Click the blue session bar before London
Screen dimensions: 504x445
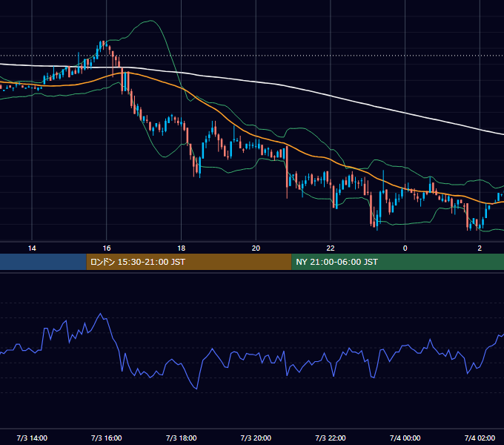(x=43, y=262)
